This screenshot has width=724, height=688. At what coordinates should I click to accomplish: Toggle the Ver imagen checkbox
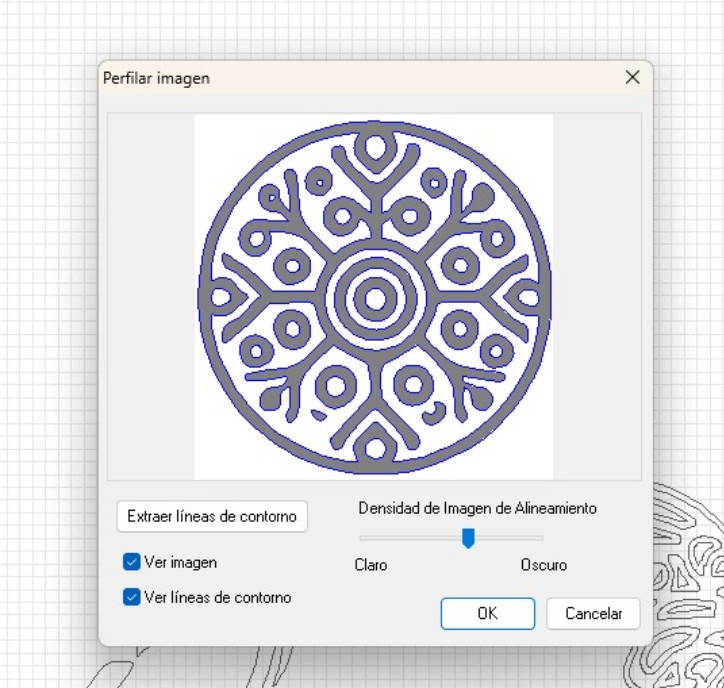click(132, 562)
